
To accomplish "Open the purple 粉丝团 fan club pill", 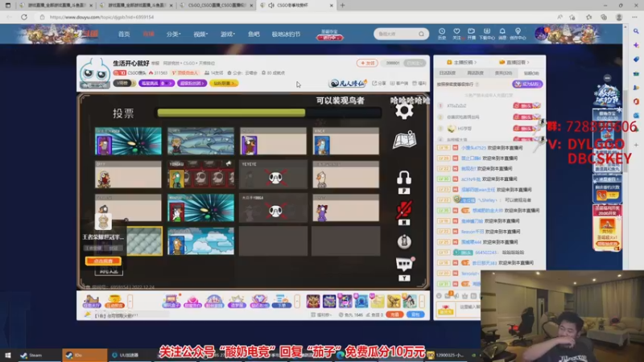I will pos(192,84).
